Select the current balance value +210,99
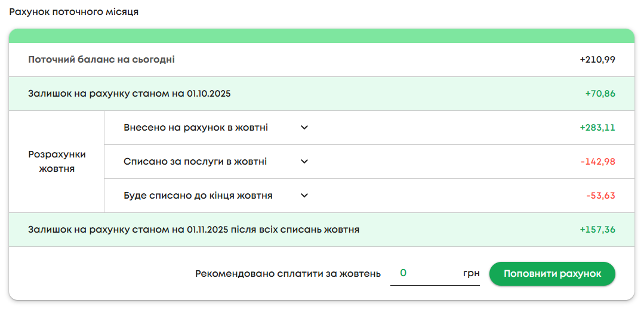This screenshot has width=644, height=309. coord(597,60)
